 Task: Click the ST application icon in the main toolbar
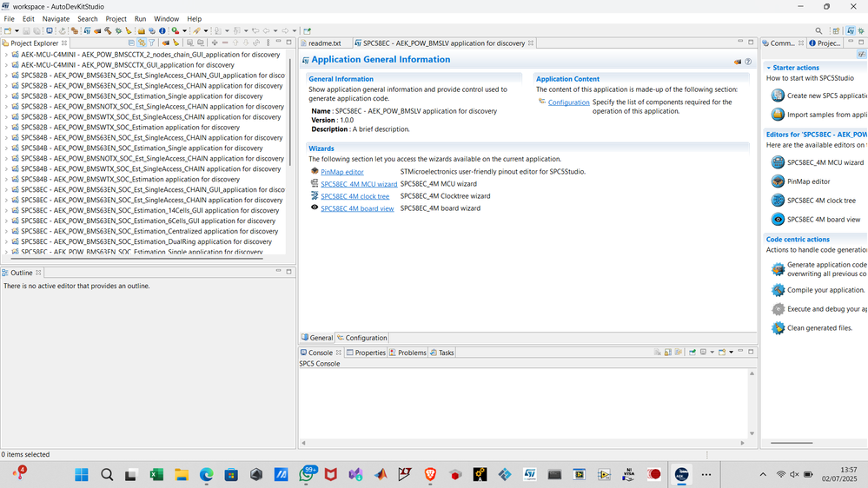click(88, 31)
